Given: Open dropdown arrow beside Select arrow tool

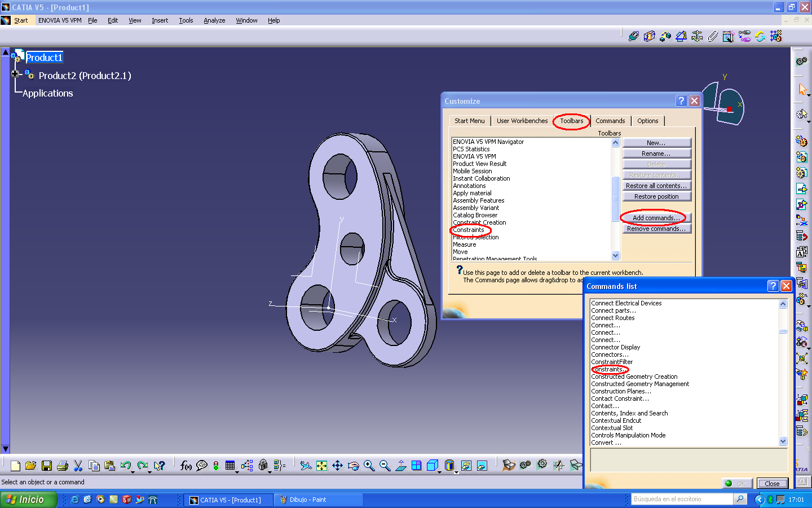Looking at the screenshot, I should click(x=809, y=96).
